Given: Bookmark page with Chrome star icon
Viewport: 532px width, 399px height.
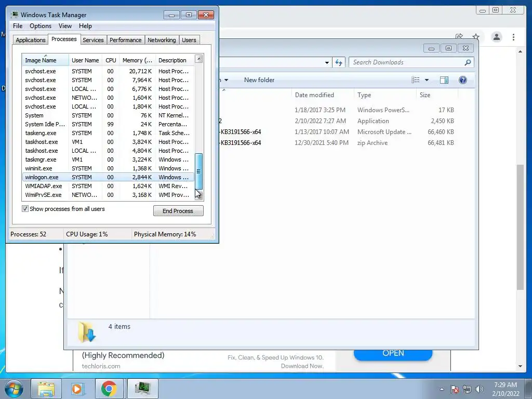Looking at the screenshot, I should 476,37.
